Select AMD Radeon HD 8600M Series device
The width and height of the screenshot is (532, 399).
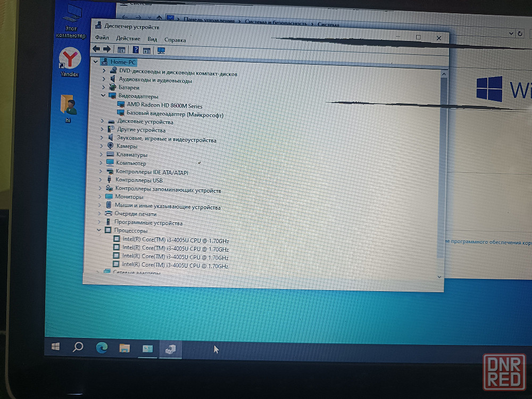click(164, 105)
